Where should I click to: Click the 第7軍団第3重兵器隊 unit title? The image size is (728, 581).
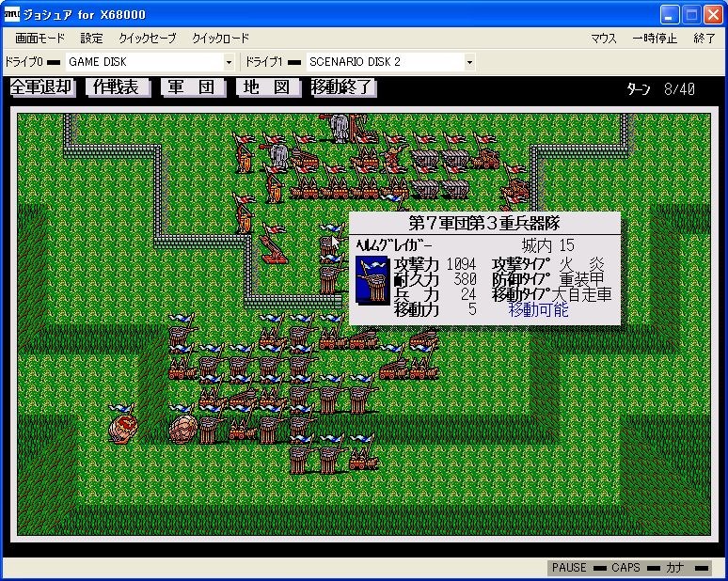pyautogui.click(x=484, y=223)
